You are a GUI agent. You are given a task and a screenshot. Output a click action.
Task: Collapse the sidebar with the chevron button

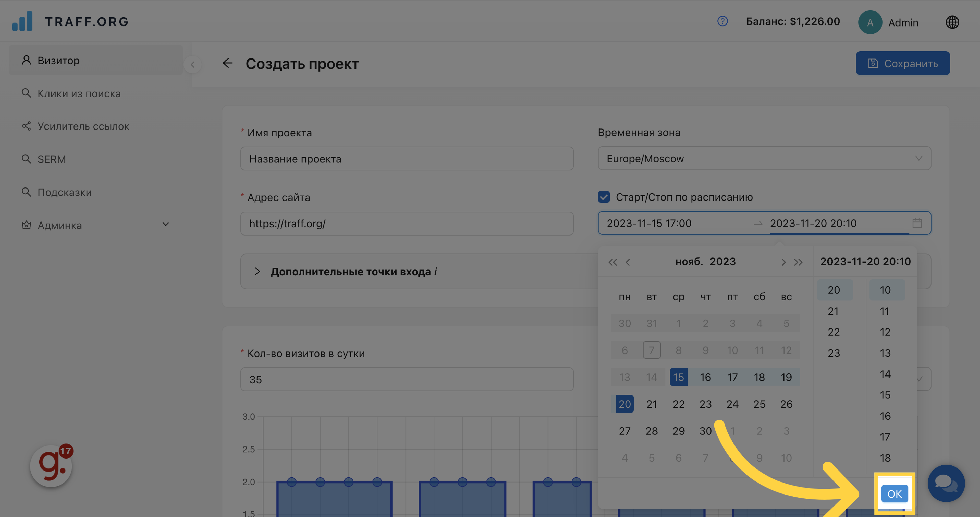tap(192, 64)
